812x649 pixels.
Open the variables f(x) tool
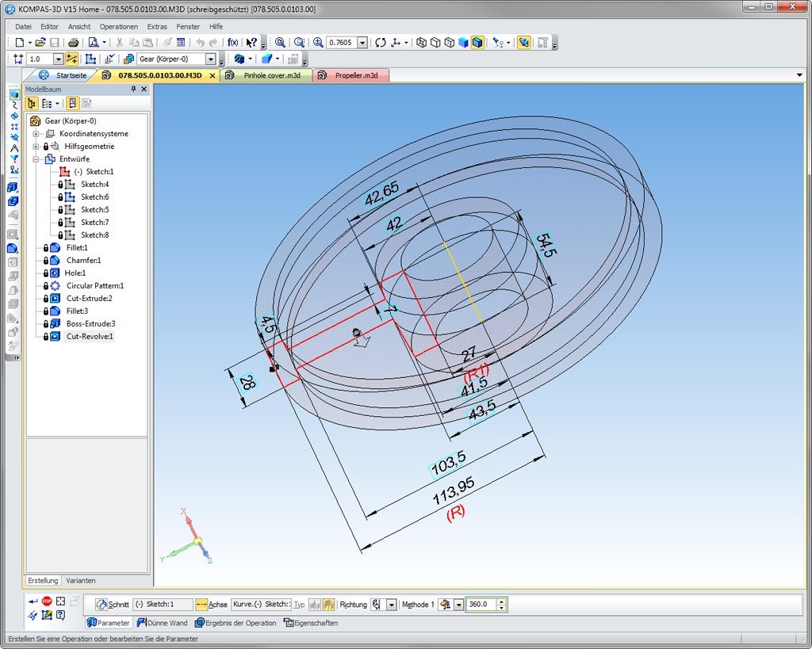232,43
